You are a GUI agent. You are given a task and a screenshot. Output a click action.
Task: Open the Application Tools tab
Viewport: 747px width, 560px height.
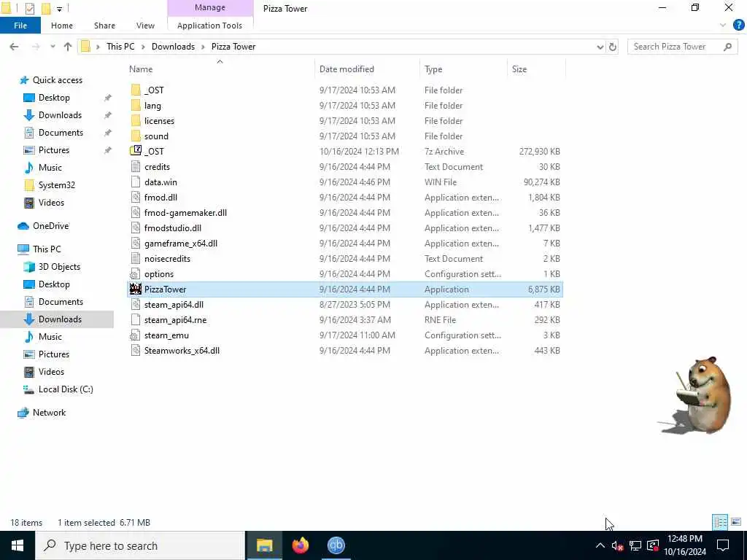coord(209,26)
